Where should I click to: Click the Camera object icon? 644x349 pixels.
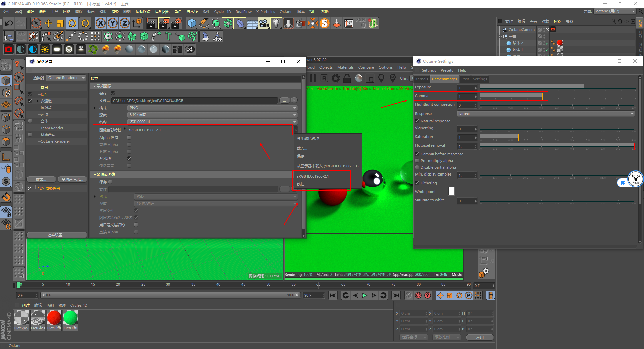(264, 23)
